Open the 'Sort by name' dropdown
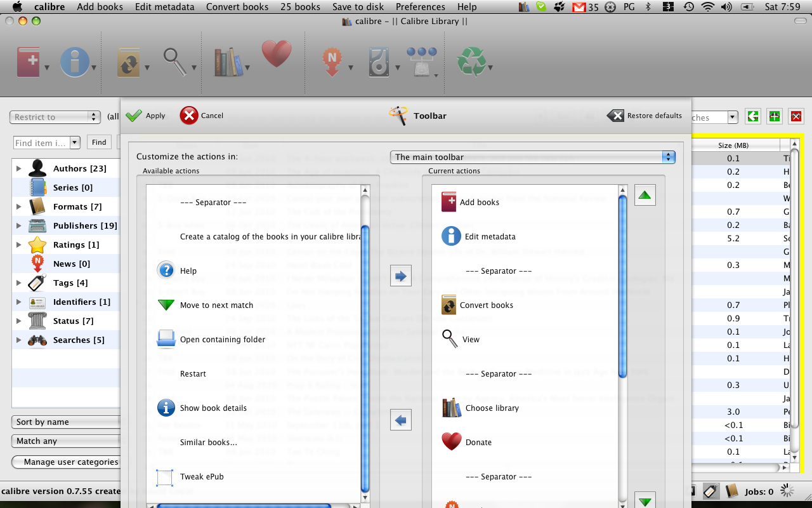Viewport: 812px width, 508px height. click(x=66, y=422)
